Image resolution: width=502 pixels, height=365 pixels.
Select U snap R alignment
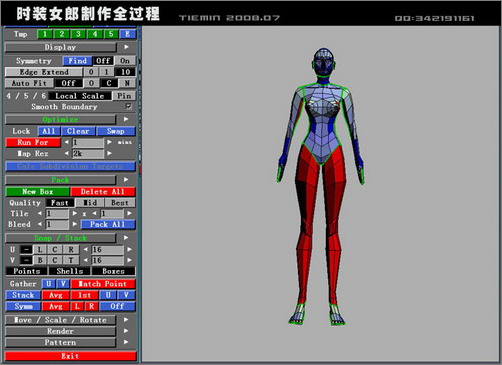[71, 249]
